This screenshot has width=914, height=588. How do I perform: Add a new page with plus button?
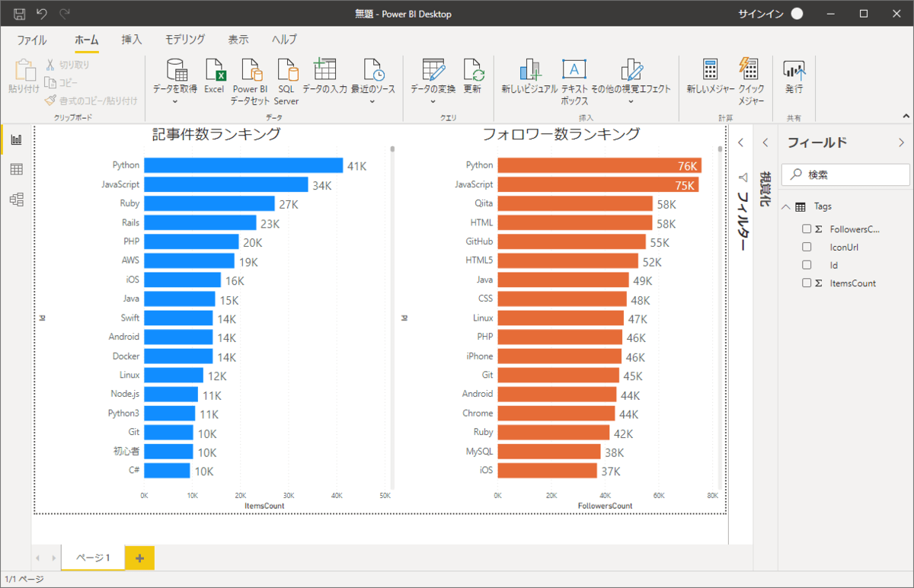pos(139,558)
